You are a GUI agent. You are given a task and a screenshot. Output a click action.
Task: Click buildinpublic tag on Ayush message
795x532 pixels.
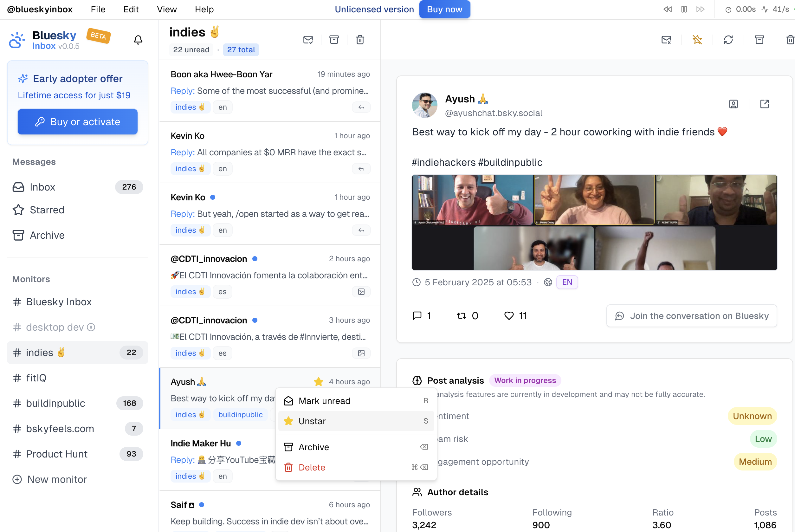241,415
